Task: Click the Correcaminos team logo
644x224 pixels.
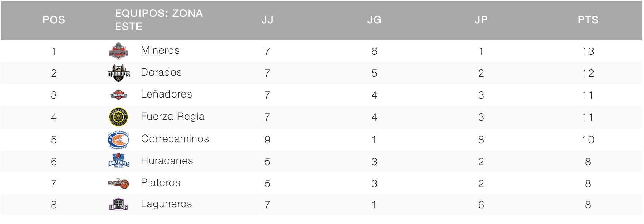Action: (x=119, y=140)
